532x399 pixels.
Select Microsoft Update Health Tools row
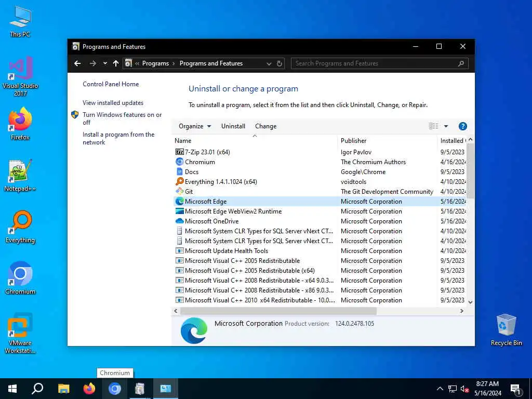coord(320,251)
